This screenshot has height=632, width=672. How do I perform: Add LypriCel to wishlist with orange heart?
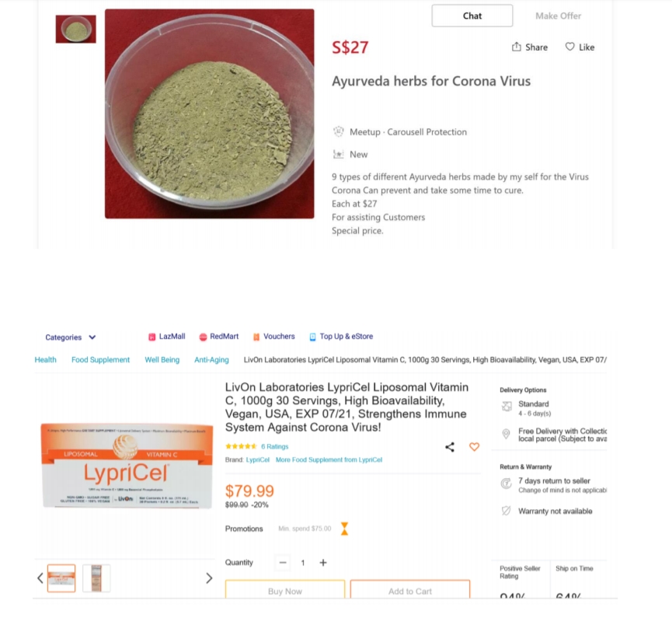point(474,447)
